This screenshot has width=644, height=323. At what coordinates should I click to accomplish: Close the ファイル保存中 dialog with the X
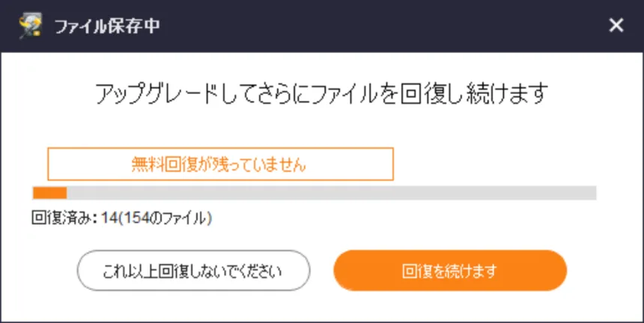tap(616, 26)
